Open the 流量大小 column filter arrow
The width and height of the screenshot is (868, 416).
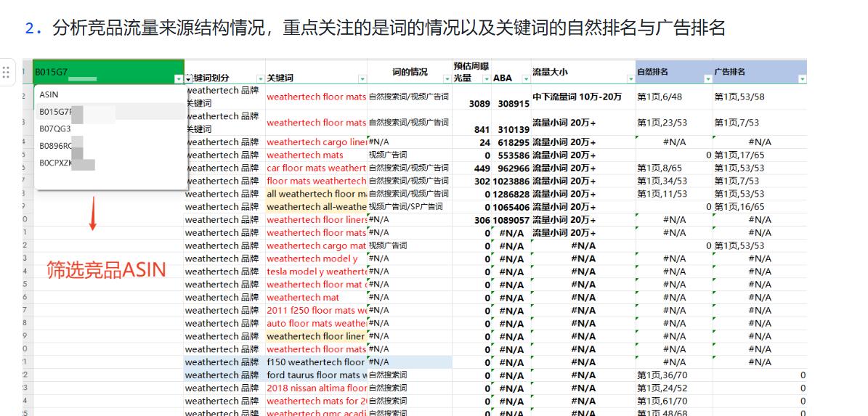(630, 80)
